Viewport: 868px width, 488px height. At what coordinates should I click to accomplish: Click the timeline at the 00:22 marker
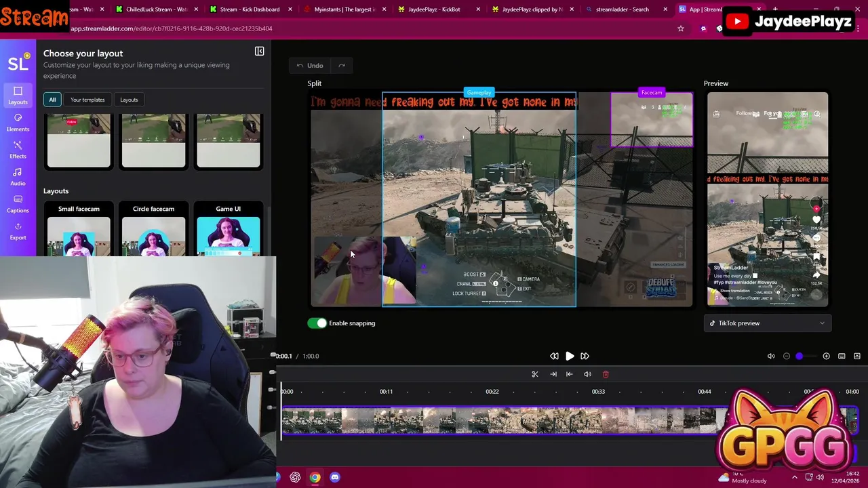click(x=492, y=392)
